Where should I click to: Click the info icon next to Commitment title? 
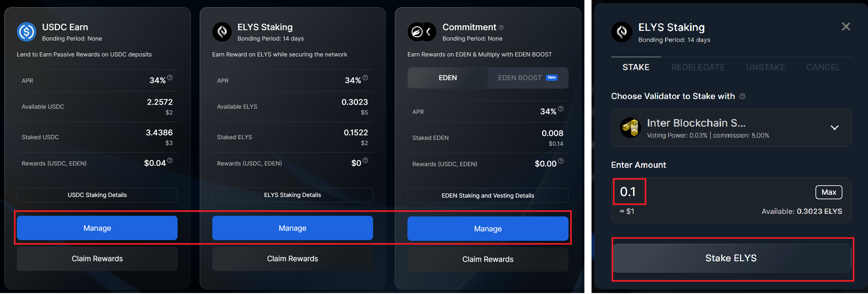tap(501, 28)
